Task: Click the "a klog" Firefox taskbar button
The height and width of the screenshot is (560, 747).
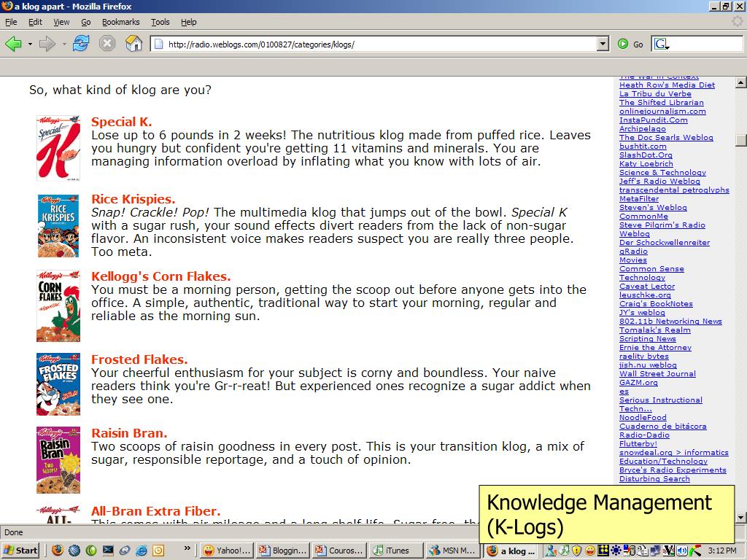Action: point(511,551)
